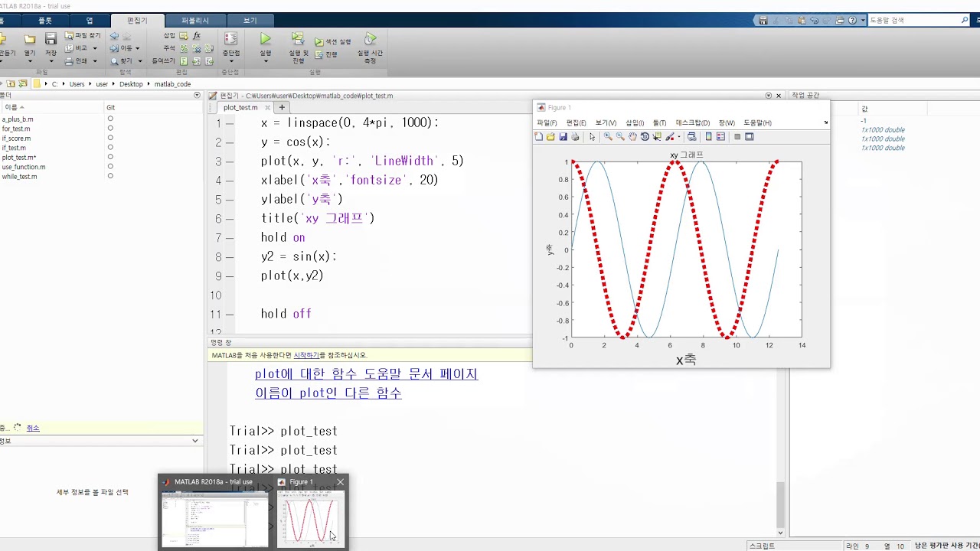This screenshot has width=980, height=551.
Task: Click Insert Legend icon in Figure 1 toolbar
Action: click(720, 137)
